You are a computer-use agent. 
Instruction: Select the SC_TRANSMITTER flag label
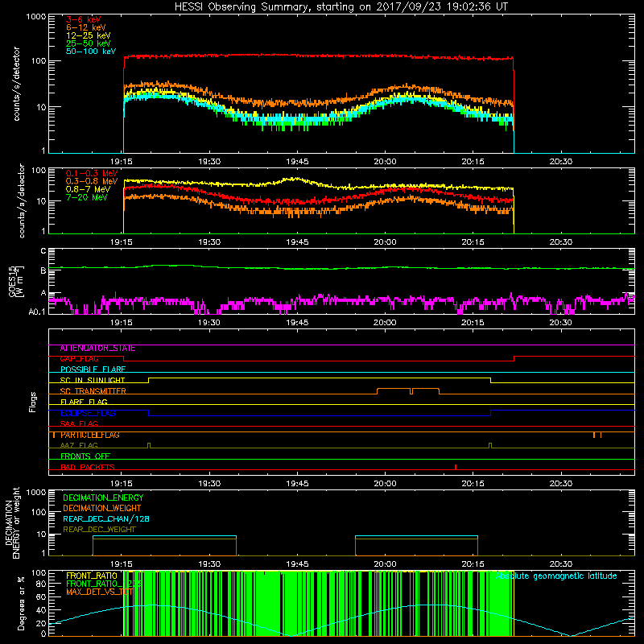click(93, 391)
